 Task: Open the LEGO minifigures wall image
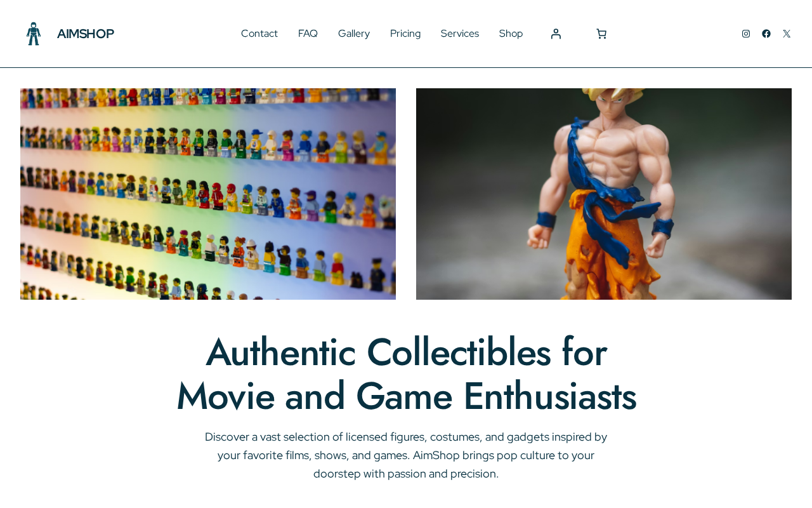208,194
